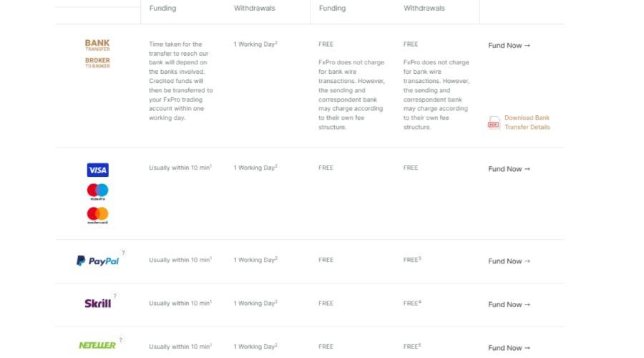Click Fund Now for card payments
The height and width of the screenshot is (358, 644).
click(x=509, y=170)
